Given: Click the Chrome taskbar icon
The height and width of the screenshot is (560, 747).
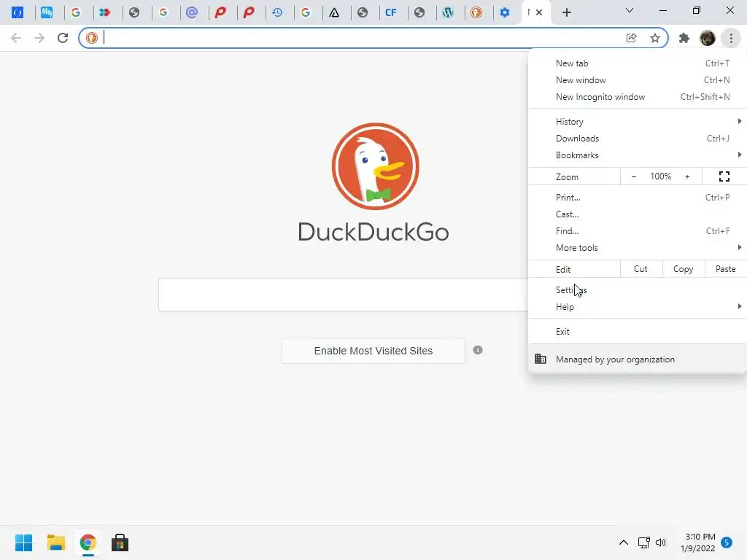Looking at the screenshot, I should pos(88,542).
